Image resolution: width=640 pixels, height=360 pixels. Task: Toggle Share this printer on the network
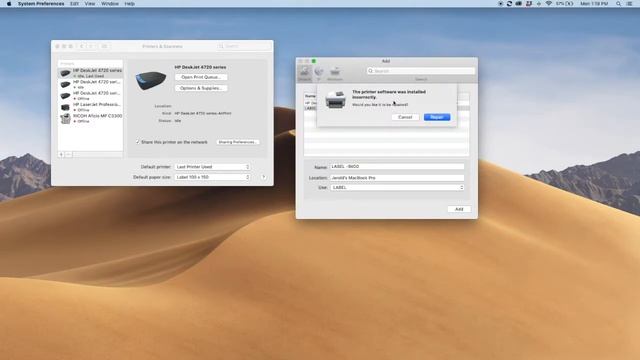point(138,142)
